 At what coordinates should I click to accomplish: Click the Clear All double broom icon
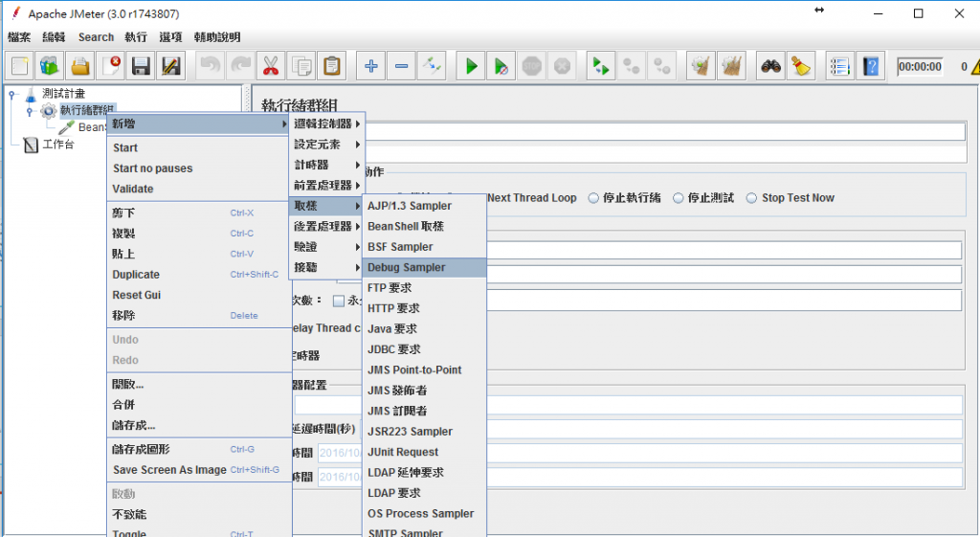coord(731,66)
